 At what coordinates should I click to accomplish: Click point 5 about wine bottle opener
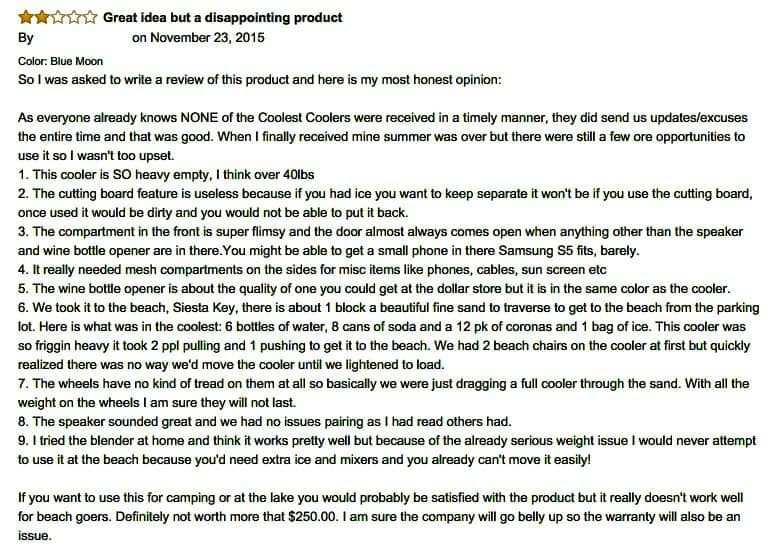coord(374,289)
